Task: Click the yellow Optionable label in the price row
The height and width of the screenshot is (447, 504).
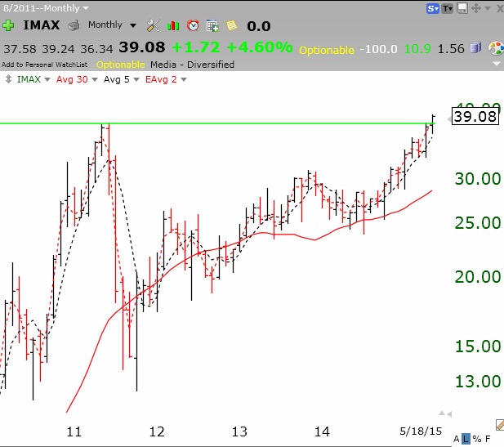Action: pos(327,50)
